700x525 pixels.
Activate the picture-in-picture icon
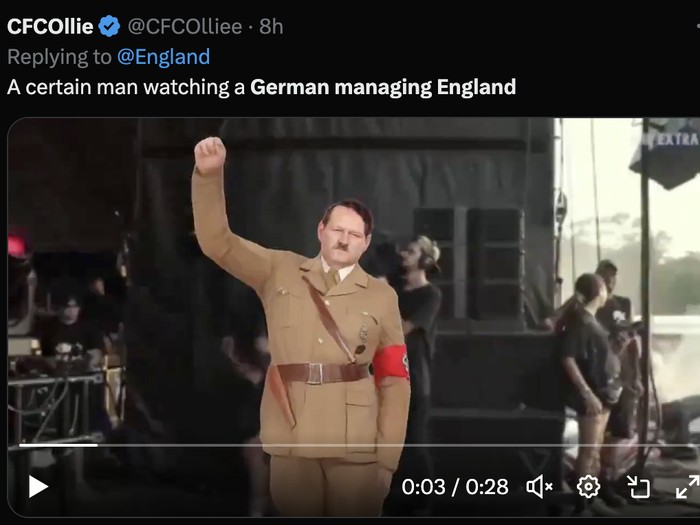pyautogui.click(x=638, y=487)
